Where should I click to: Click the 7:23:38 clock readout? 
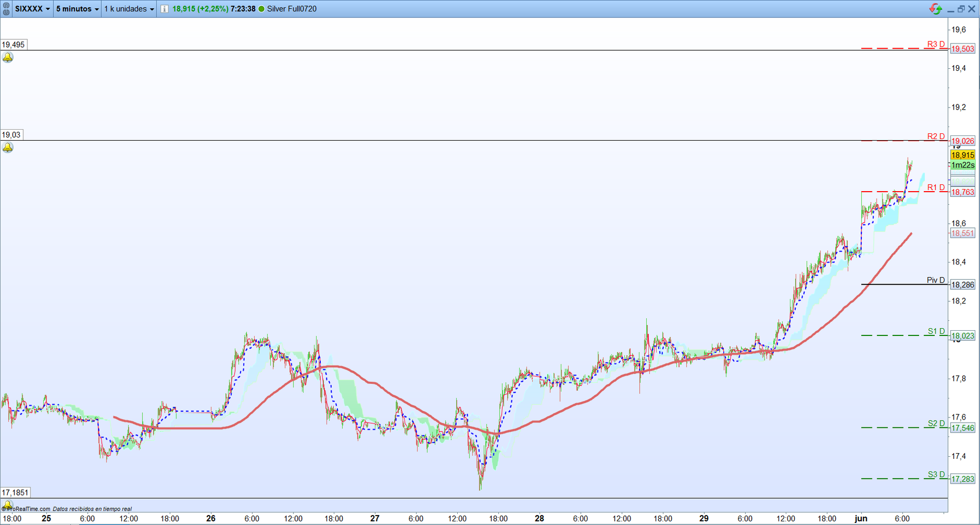click(243, 9)
